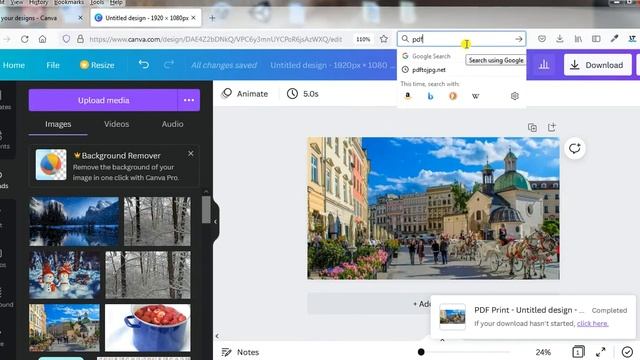Viewport: 640px width, 360px height.
Task: Search with DuckDuckGo engine icon
Action: pyautogui.click(x=453, y=96)
